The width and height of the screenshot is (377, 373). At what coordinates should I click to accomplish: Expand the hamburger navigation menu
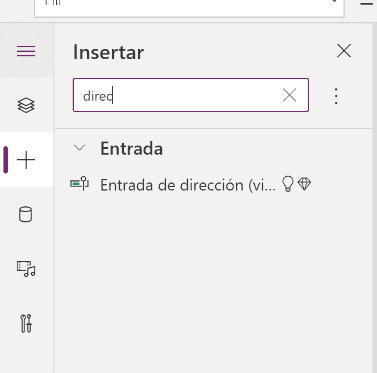point(26,51)
